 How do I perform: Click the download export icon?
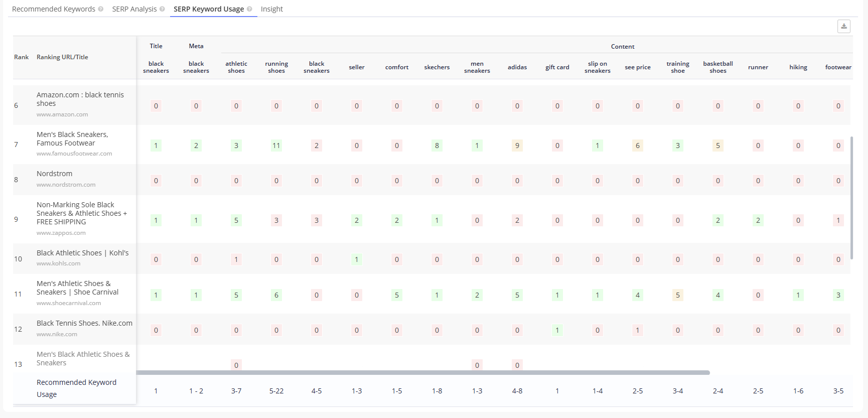tap(843, 26)
